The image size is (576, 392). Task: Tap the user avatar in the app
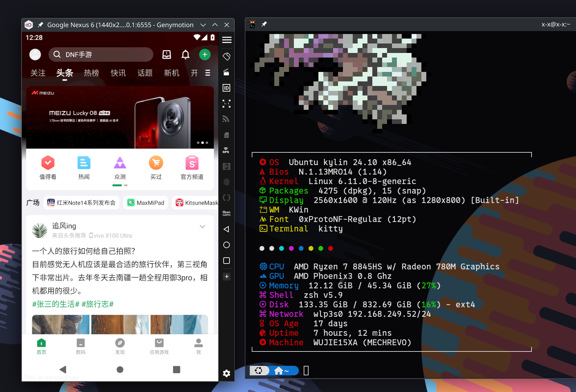click(35, 55)
